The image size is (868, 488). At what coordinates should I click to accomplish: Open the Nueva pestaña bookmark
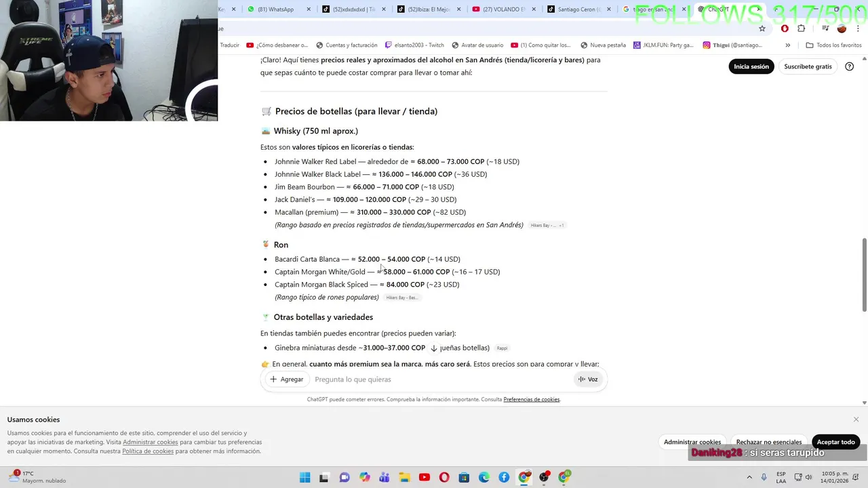point(603,45)
